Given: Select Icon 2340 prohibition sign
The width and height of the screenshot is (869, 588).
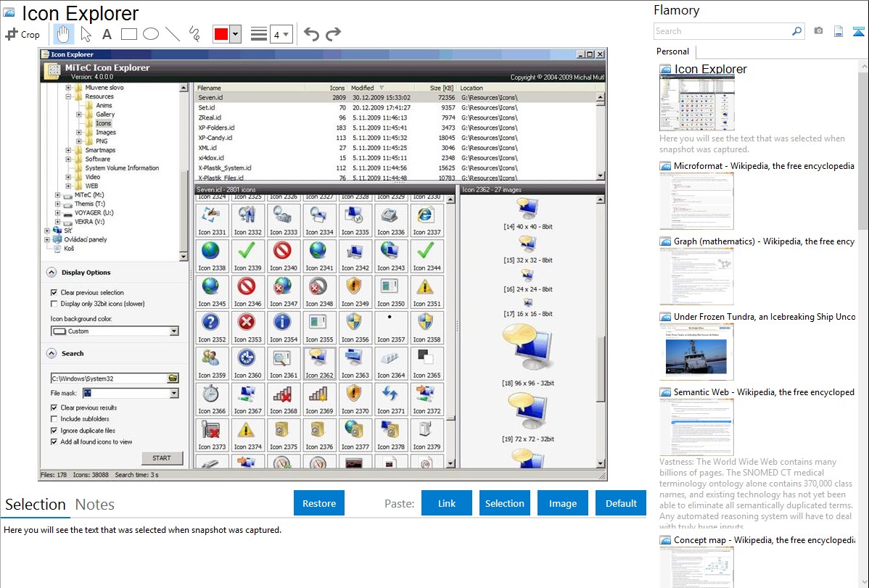Looking at the screenshot, I should tap(283, 256).
